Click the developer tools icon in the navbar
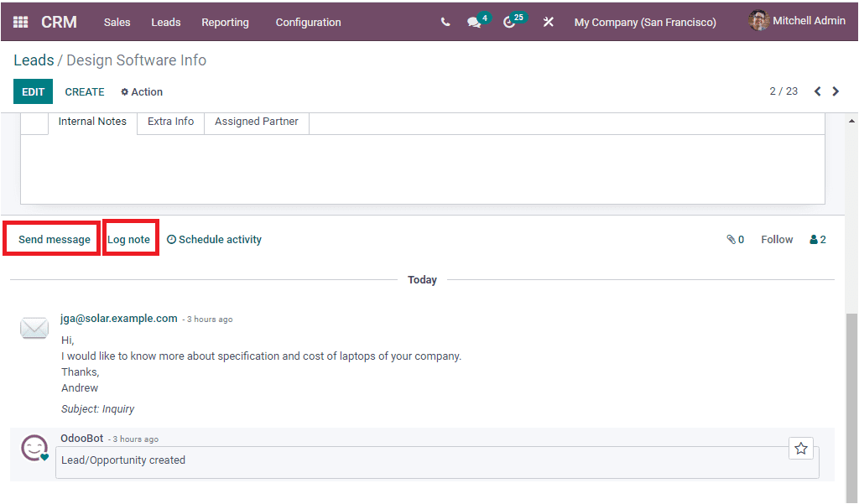This screenshot has height=504, width=859. tap(548, 22)
